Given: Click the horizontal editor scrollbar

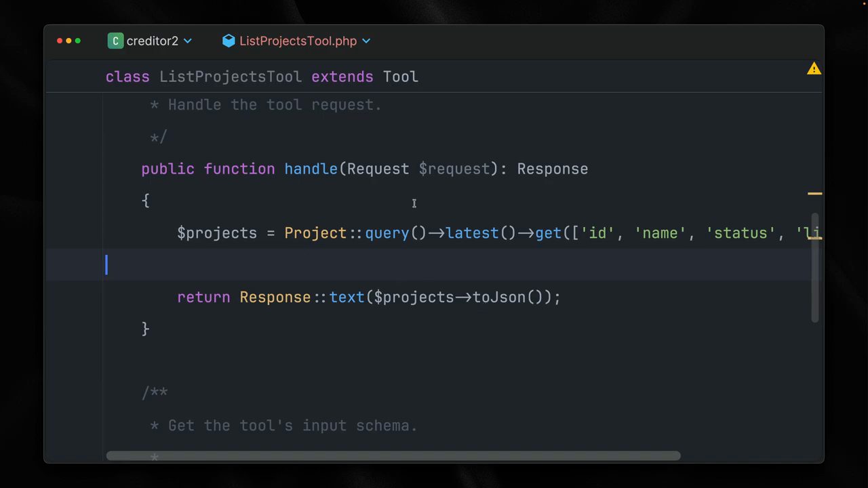Looking at the screenshot, I should [393, 456].
